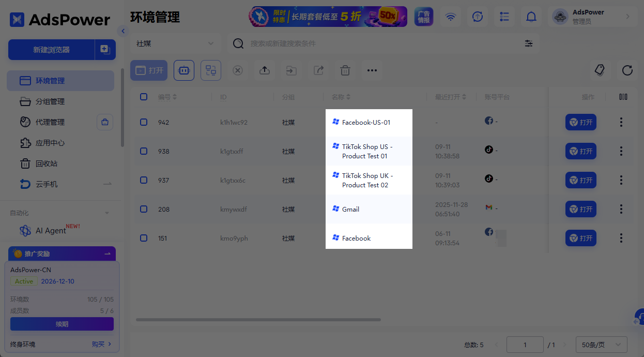Click the 续期 renew button
Viewport: 644px width, 357px height.
[x=62, y=324]
